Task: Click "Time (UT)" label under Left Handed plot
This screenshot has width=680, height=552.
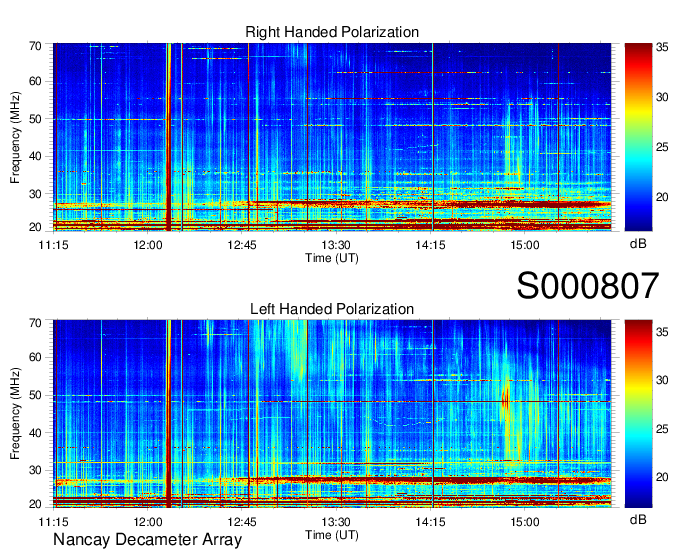Action: 332,535
